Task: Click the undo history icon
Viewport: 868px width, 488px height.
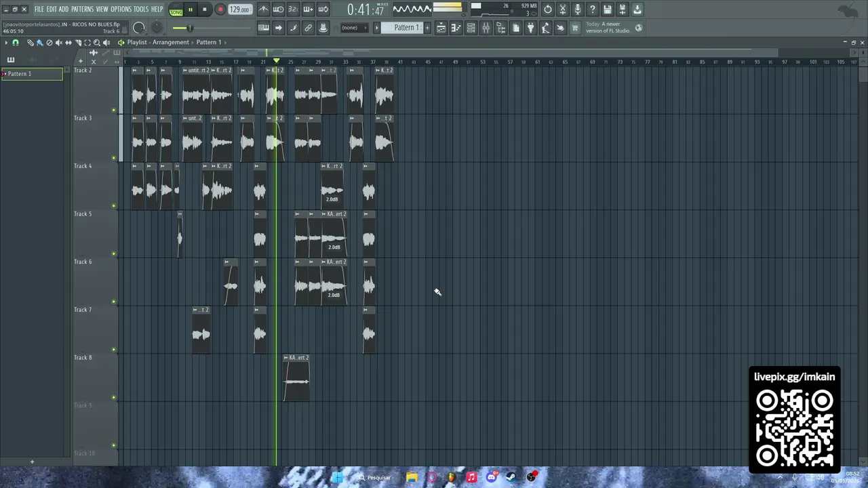Action: click(548, 9)
